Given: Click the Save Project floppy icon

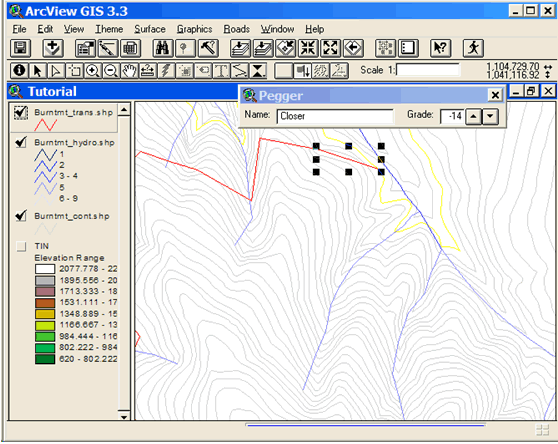Looking at the screenshot, I should tap(20, 48).
